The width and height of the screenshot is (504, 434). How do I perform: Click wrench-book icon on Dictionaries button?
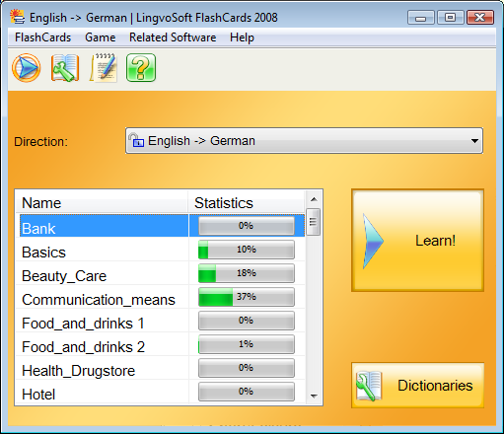(369, 386)
